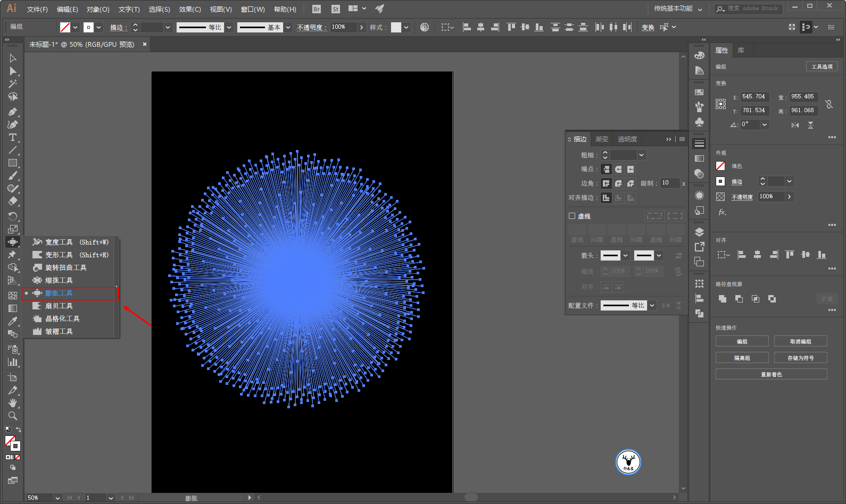Screen dimensions: 846x504
Task: Click the Adobe Stock search field
Action: 749,9
